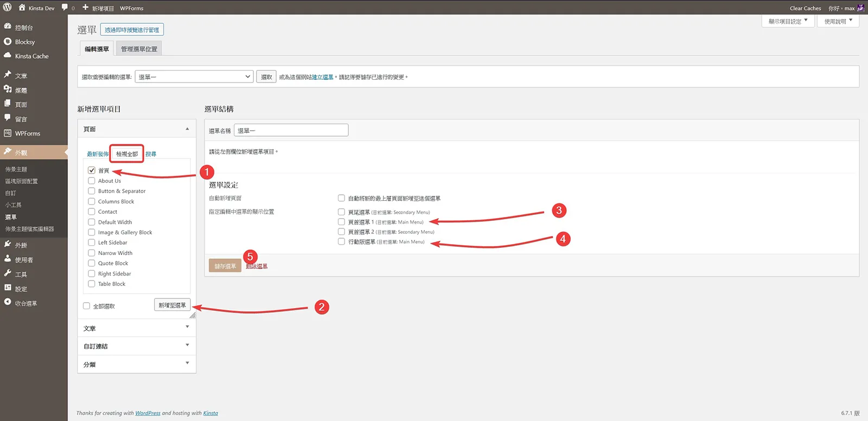Expand the 自訂連結 accordion panel
The width and height of the screenshot is (868, 421).
[x=137, y=346]
